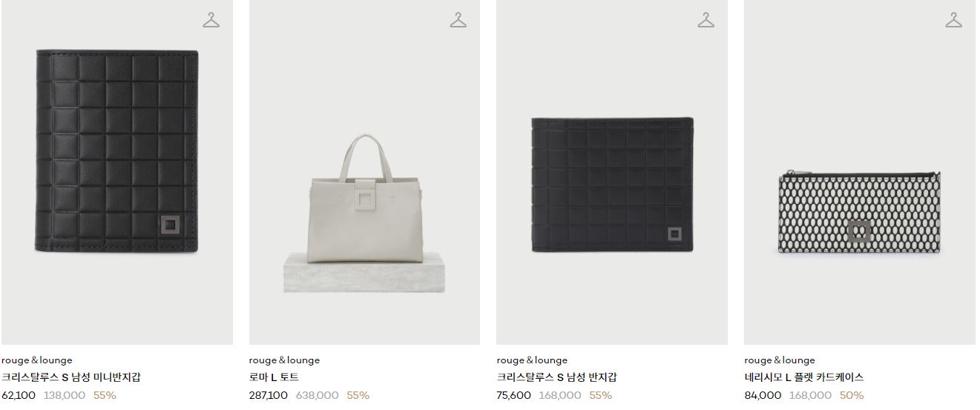Screen dimensions: 980x410
Task: Click rouge & lounge brand above mini wallet
Action: click(37, 360)
